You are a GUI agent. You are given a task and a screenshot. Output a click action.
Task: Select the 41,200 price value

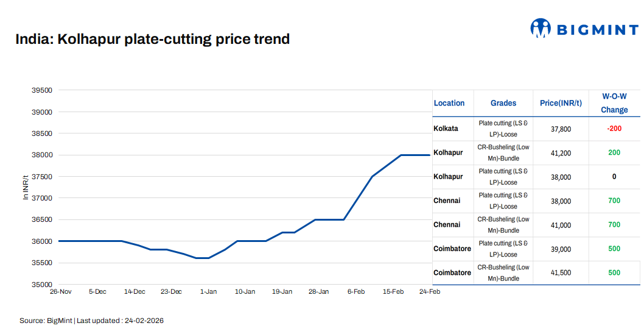pyautogui.click(x=561, y=153)
